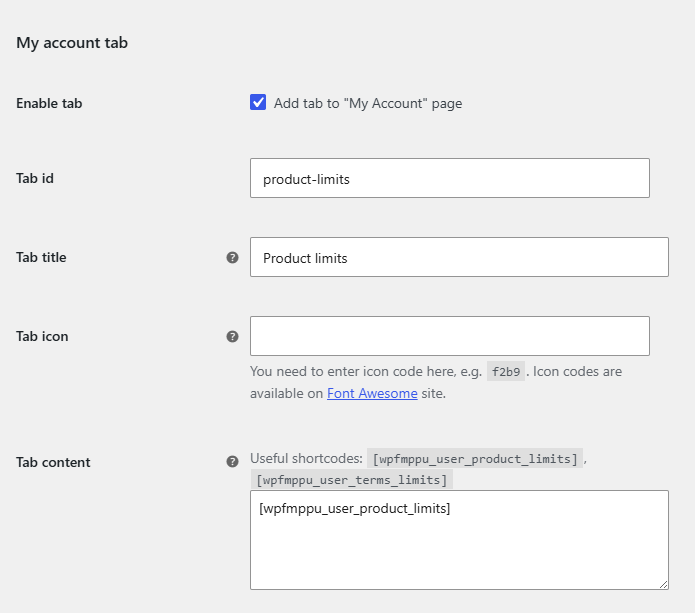Open the Tab icon help tooltip icon
Image resolution: width=695 pixels, height=613 pixels.
coord(232,336)
